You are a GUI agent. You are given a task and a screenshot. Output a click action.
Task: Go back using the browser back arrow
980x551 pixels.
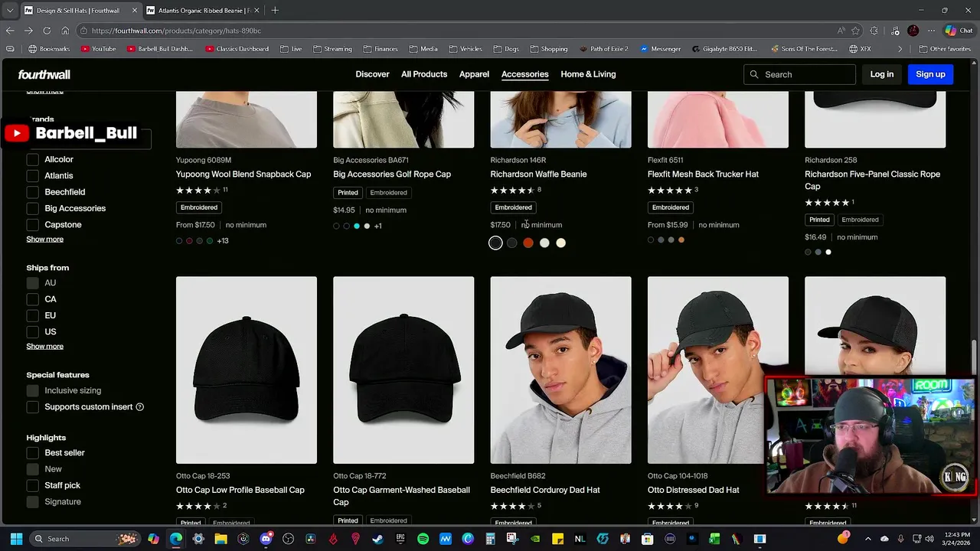point(10,31)
